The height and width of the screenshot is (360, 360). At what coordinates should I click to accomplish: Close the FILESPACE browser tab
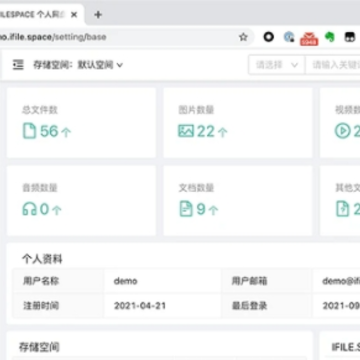(74, 15)
